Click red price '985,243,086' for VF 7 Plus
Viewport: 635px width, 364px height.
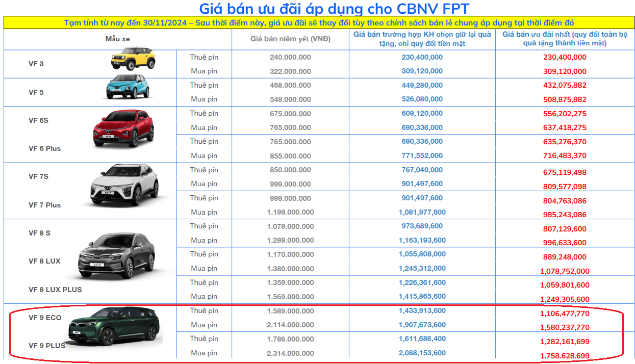[x=564, y=215]
